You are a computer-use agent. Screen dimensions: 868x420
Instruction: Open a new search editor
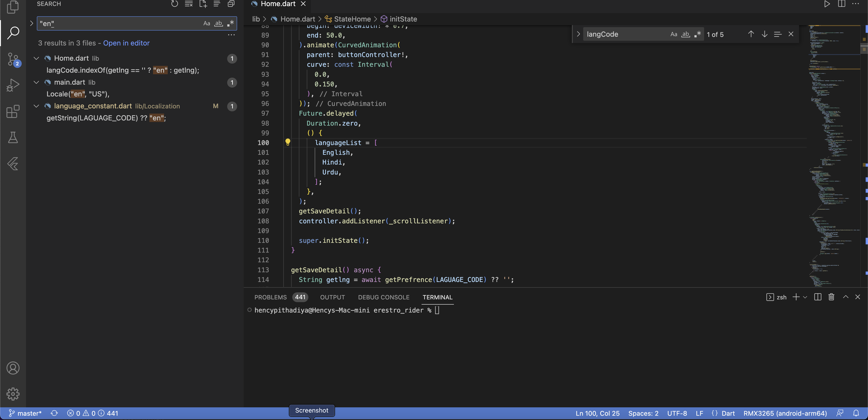203,4
